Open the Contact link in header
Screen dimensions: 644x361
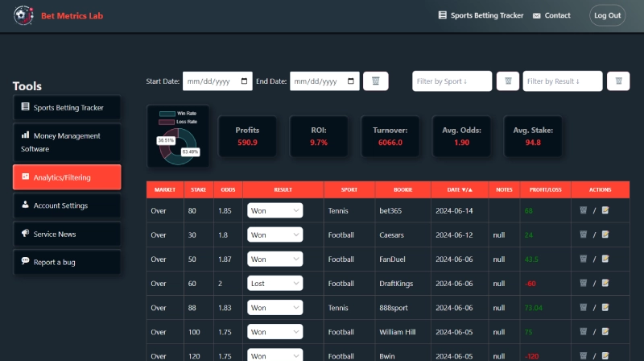(551, 15)
